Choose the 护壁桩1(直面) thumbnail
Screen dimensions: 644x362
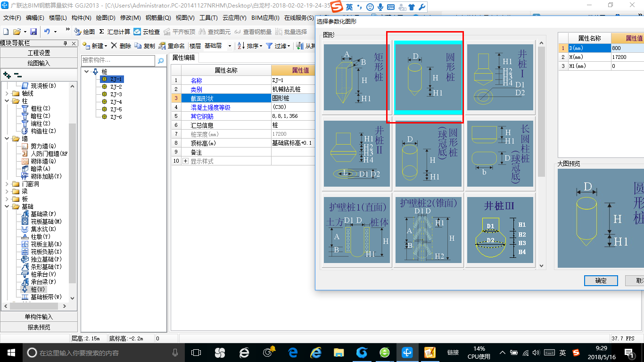[x=357, y=230]
